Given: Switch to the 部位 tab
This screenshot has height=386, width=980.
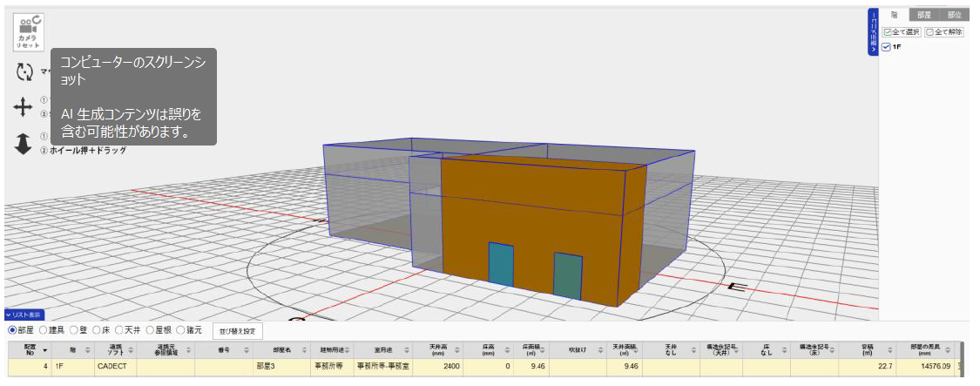Looking at the screenshot, I should [x=955, y=15].
